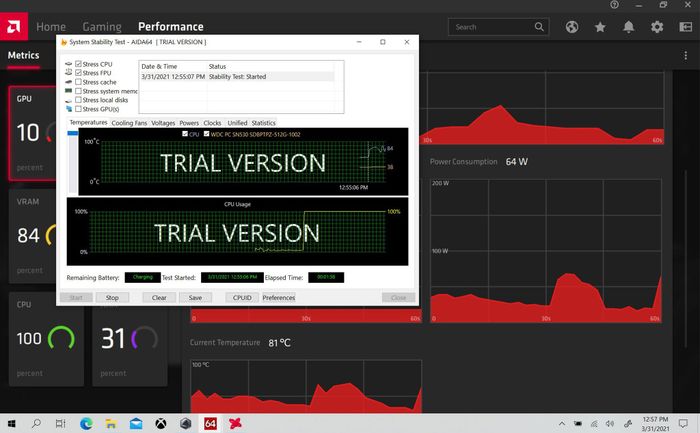
Task: Click the Current Temperature 81 °C label
Action: click(240, 343)
